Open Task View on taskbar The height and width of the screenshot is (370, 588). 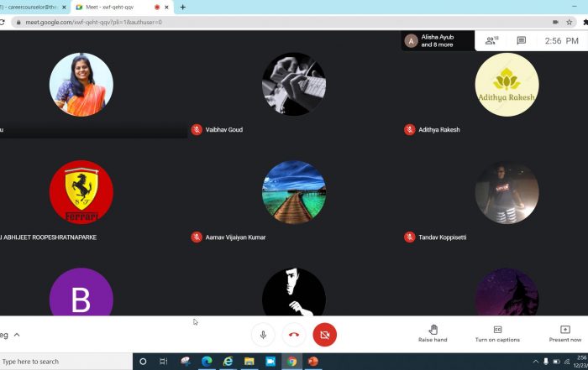(163, 362)
